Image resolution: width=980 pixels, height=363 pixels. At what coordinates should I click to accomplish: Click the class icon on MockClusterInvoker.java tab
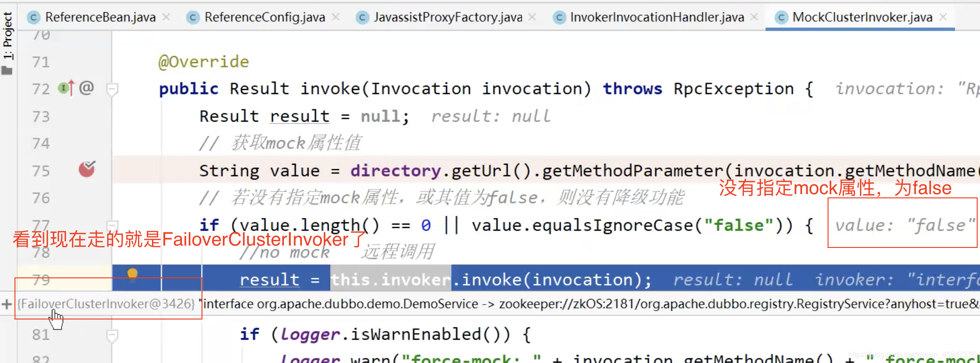click(x=781, y=18)
